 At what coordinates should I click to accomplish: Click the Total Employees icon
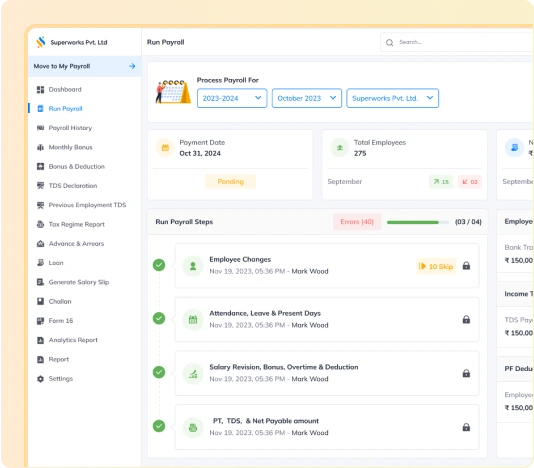[340, 148]
